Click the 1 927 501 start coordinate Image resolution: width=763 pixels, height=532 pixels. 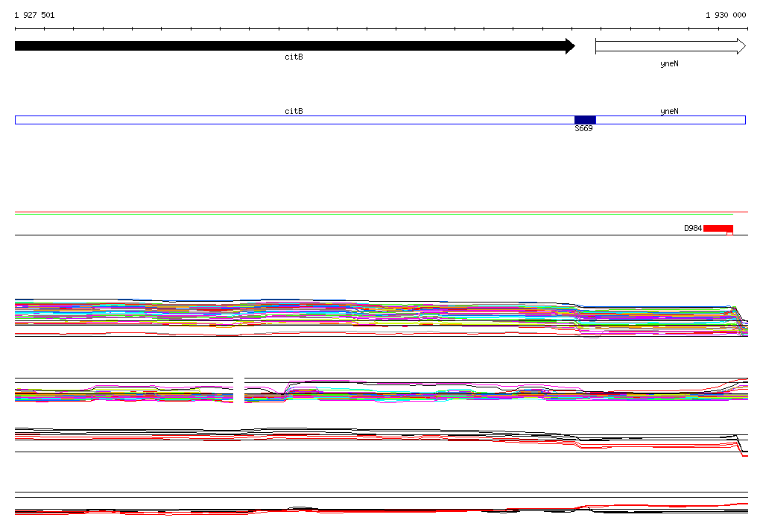[x=34, y=15]
